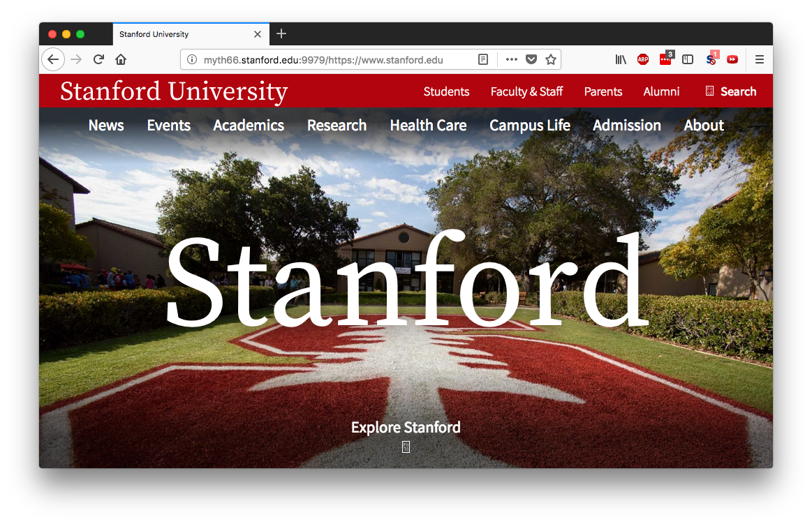Click the red fast-forward extension icon

point(732,59)
